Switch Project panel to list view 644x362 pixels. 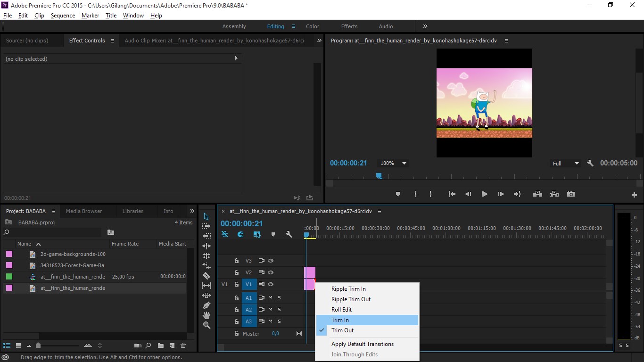[x=7, y=346]
